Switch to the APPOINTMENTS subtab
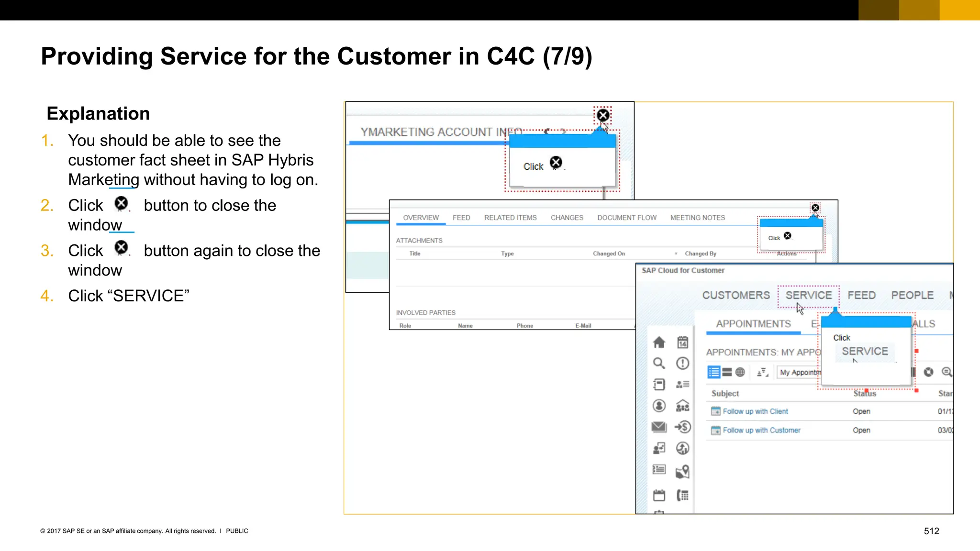 [x=753, y=324]
